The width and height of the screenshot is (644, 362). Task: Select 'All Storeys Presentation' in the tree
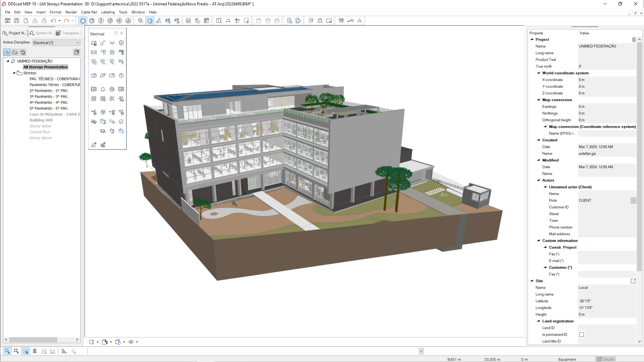(x=45, y=67)
